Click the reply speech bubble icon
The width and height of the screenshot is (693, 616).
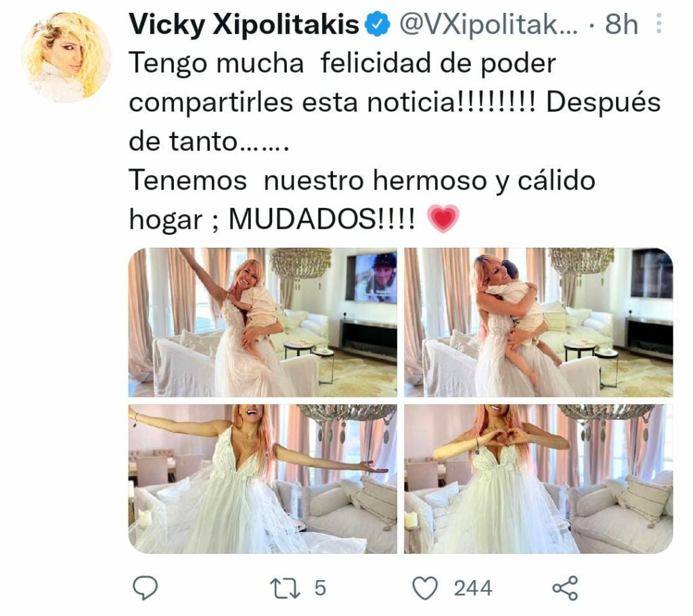click(x=145, y=588)
